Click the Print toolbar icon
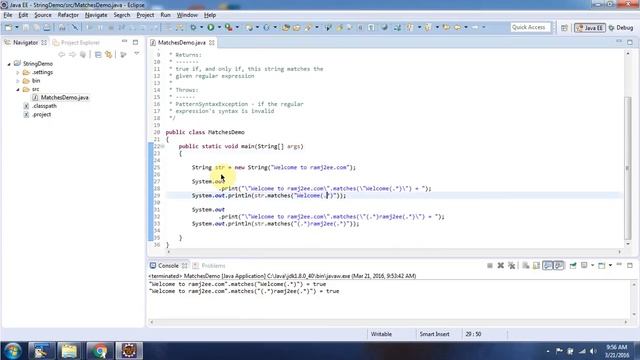The height and width of the screenshot is (360, 640). [x=47, y=27]
